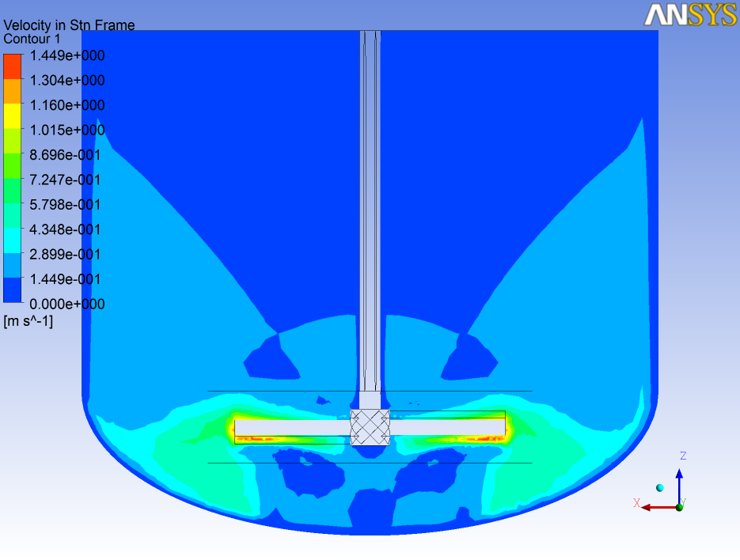Pick the dark blue bottom legend band
Screen dimensions: 740x560
tap(12, 290)
